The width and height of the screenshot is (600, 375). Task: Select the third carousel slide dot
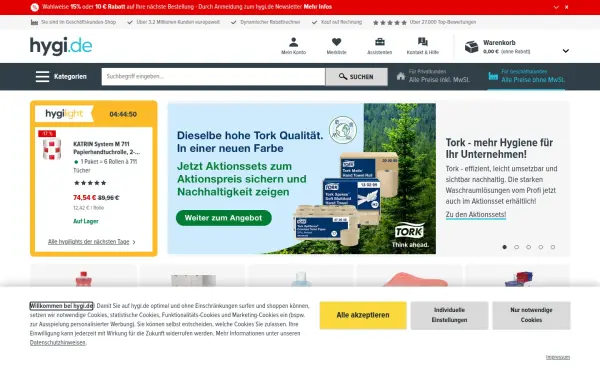(x=528, y=247)
